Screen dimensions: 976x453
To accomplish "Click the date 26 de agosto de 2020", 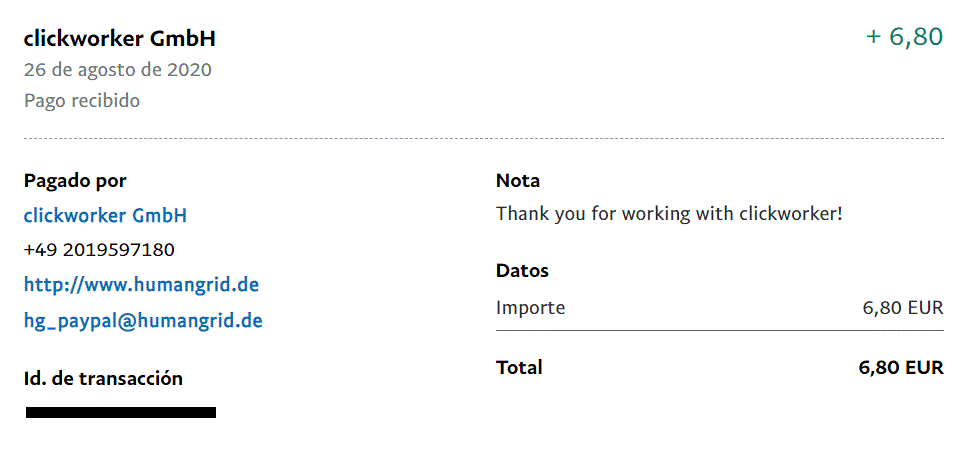I will (117, 70).
